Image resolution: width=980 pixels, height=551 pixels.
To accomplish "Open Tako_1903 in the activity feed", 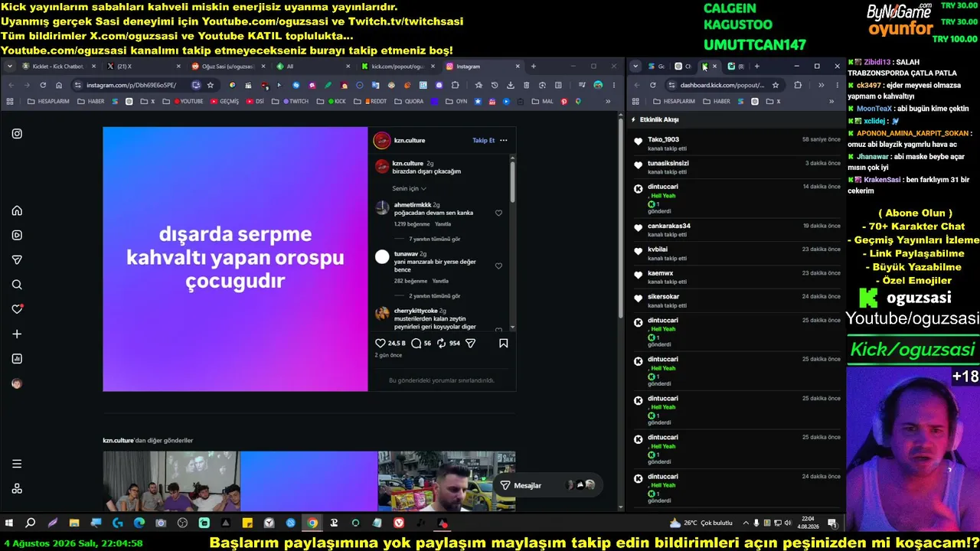I will (663, 139).
